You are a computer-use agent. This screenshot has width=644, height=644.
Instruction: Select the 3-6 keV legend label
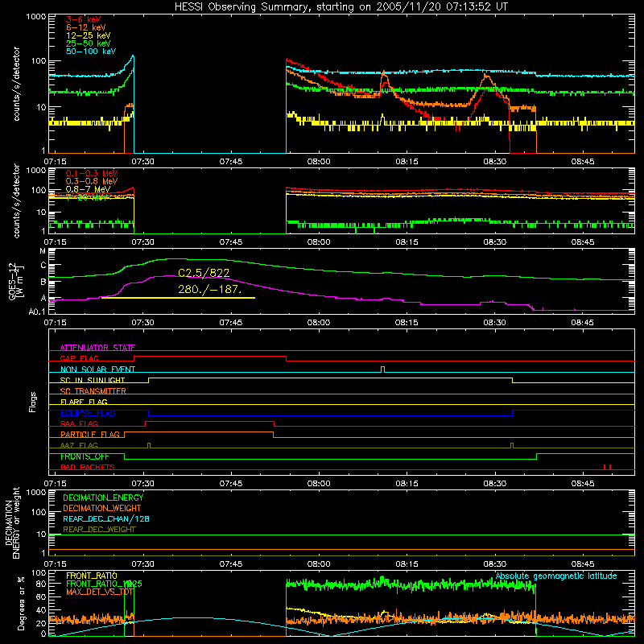point(84,19)
